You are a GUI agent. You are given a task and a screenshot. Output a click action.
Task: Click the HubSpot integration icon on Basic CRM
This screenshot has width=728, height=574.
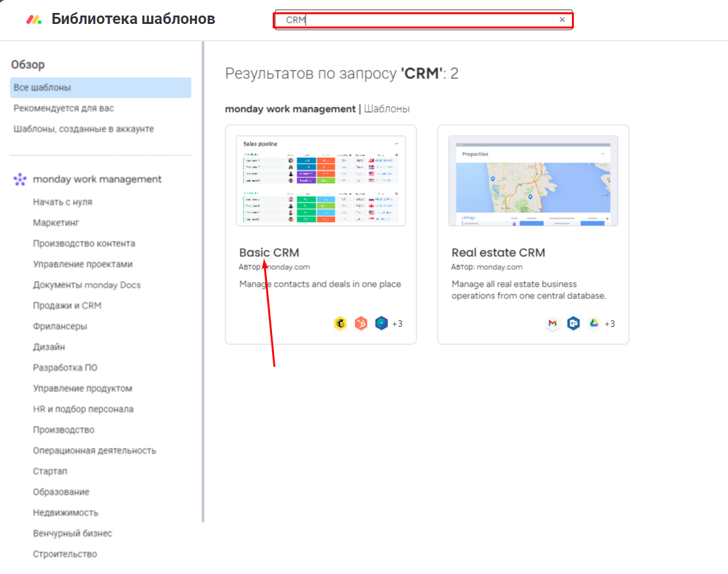[361, 324]
